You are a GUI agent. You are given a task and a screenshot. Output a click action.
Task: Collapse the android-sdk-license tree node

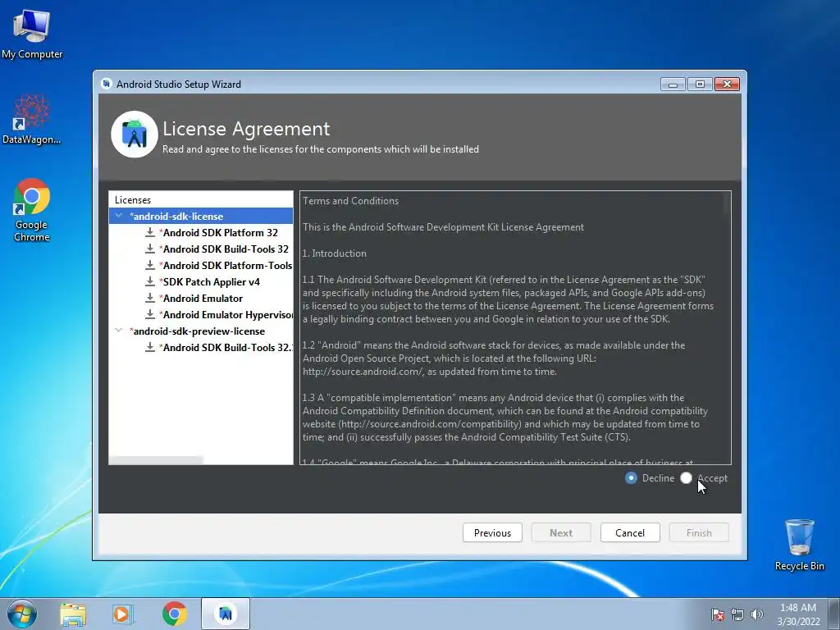coord(118,216)
